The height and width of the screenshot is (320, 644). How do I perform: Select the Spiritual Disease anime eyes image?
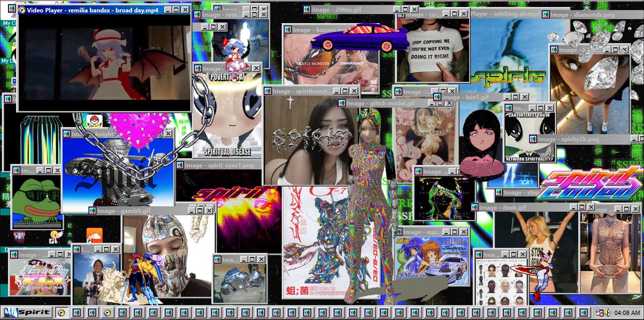[x=228, y=115]
